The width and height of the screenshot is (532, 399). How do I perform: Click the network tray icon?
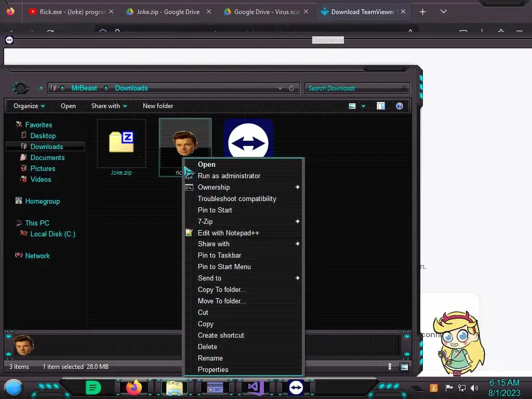[462, 388]
